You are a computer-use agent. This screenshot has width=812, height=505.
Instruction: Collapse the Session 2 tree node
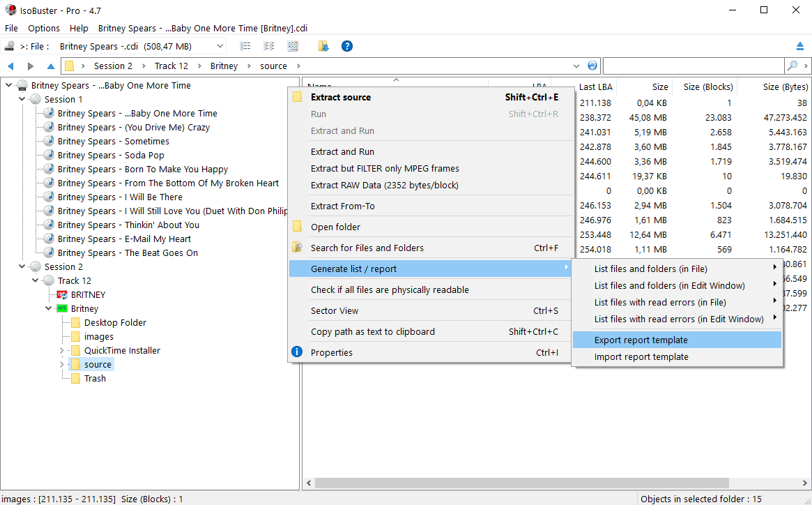click(22, 266)
